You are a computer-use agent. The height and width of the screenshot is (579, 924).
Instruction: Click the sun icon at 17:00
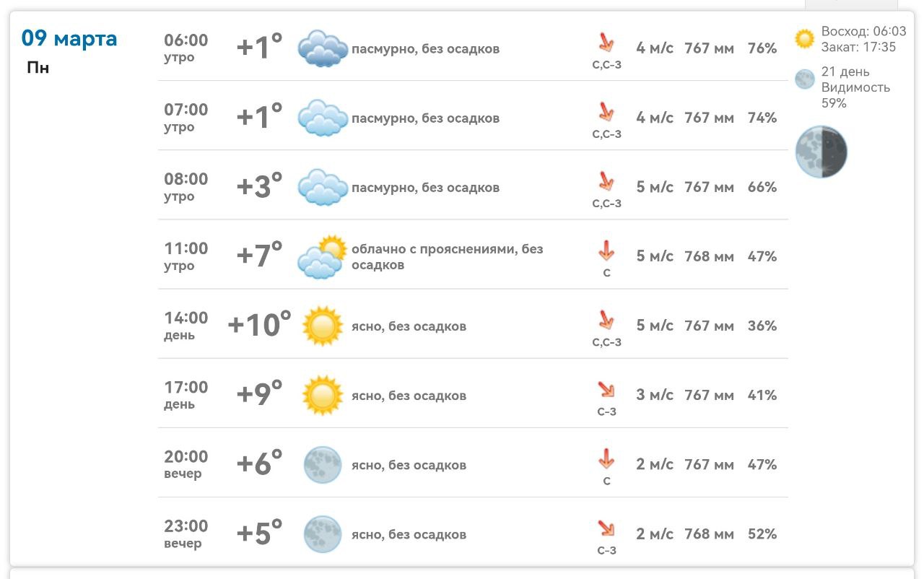(322, 395)
